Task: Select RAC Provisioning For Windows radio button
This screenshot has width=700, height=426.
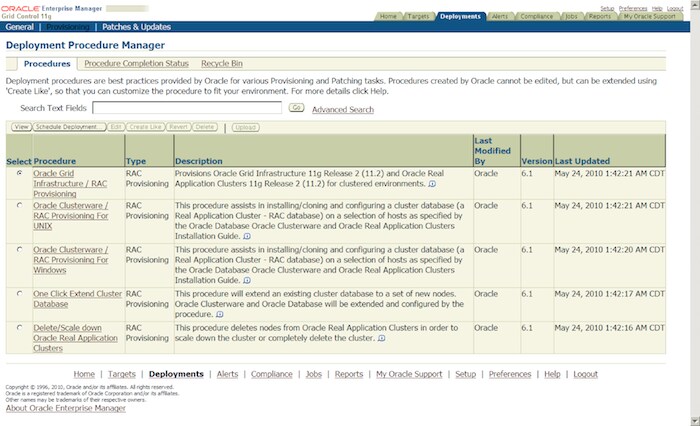Action: [20, 250]
